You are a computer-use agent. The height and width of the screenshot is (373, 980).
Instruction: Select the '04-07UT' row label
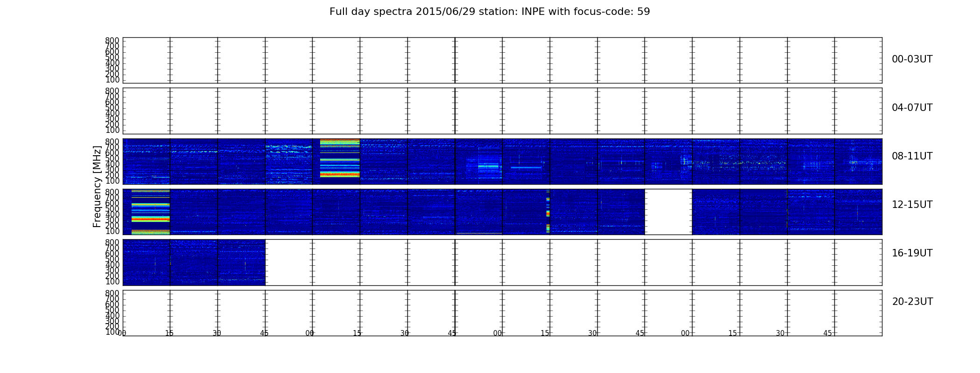pos(912,108)
